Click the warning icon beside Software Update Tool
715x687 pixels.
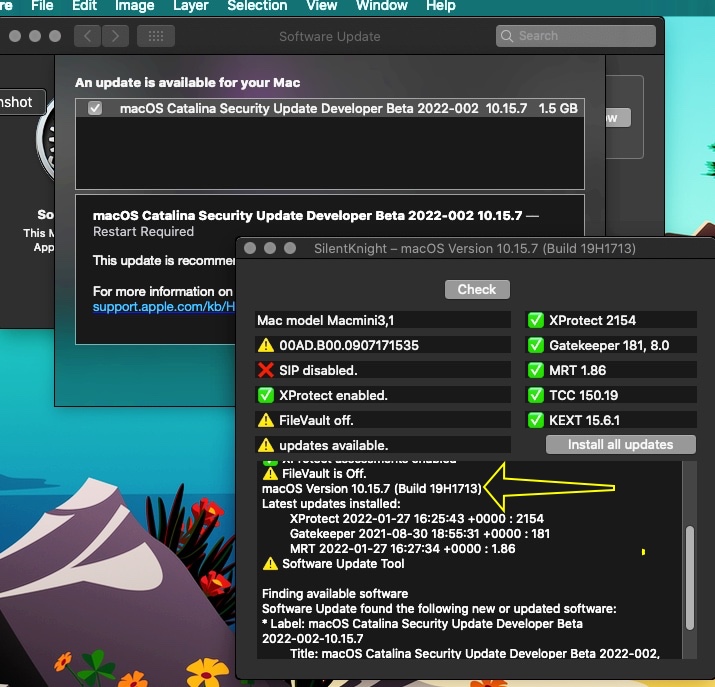coord(270,564)
